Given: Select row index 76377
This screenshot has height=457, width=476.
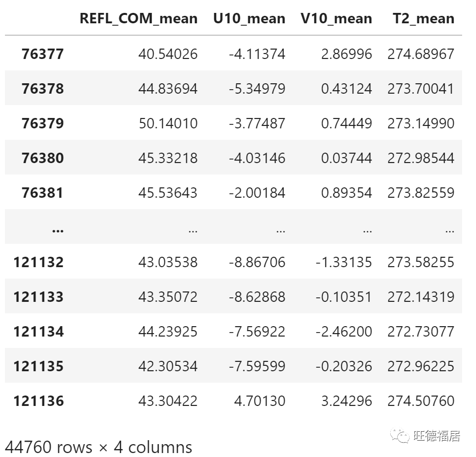Looking at the screenshot, I should tap(43, 54).
